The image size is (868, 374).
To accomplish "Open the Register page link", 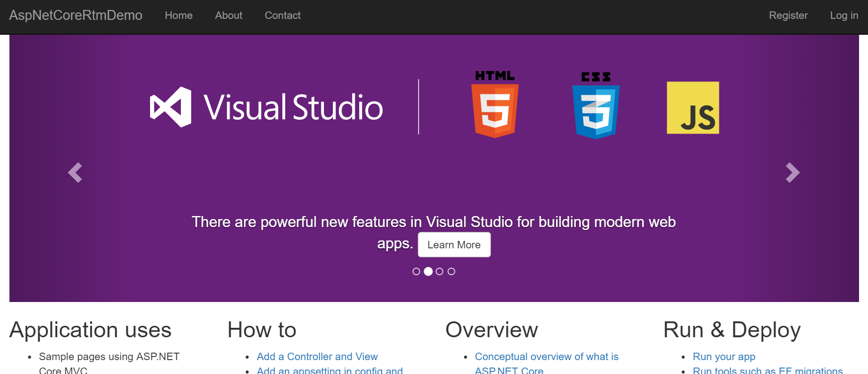I will click(788, 15).
